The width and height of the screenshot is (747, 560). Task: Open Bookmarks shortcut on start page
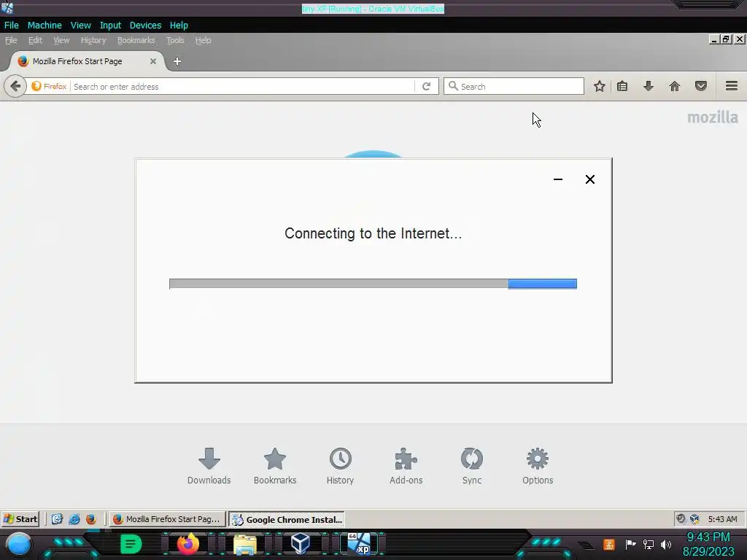pos(275,466)
